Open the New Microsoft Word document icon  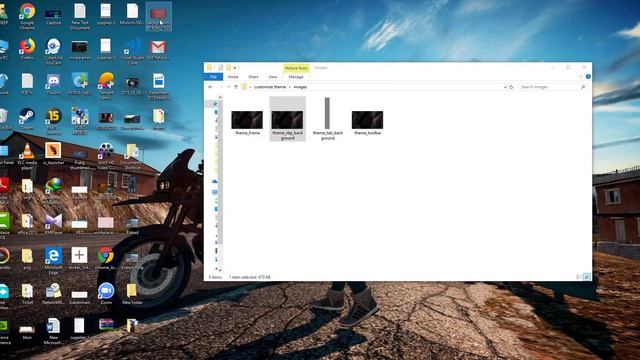coord(53,331)
